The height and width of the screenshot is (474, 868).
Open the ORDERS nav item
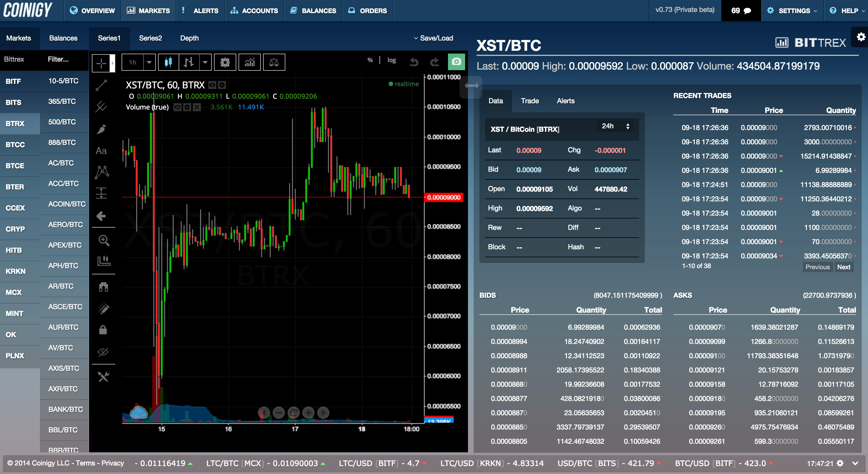368,11
